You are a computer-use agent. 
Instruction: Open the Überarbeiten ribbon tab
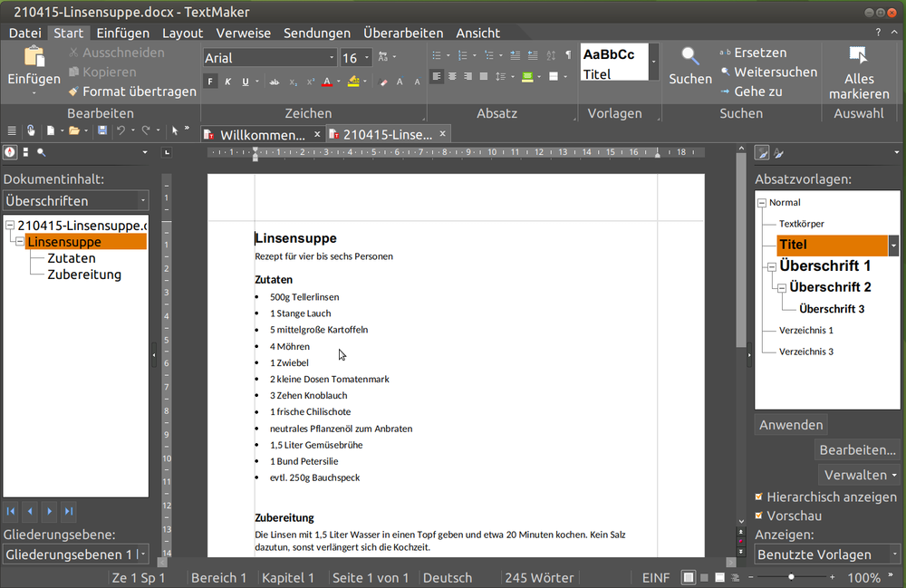403,33
